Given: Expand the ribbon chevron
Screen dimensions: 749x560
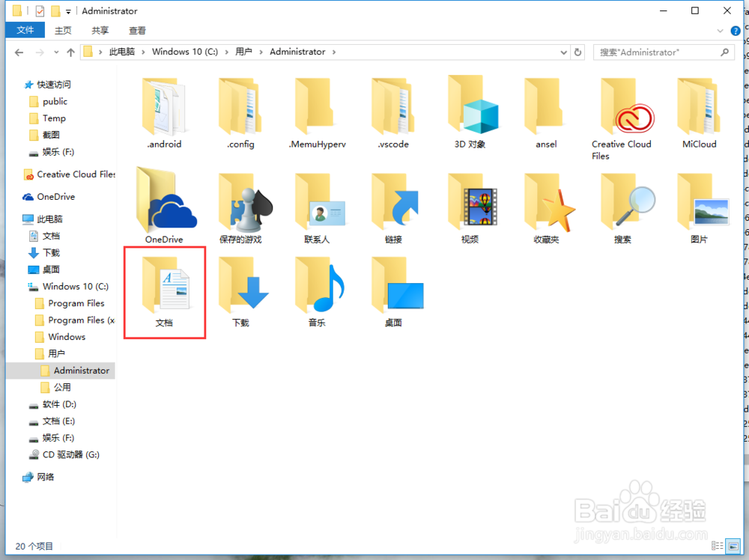Looking at the screenshot, I should coord(720,31).
